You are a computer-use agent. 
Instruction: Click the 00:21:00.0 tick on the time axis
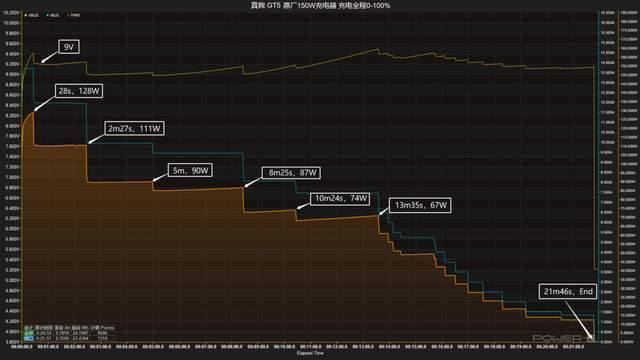[x=573, y=347]
